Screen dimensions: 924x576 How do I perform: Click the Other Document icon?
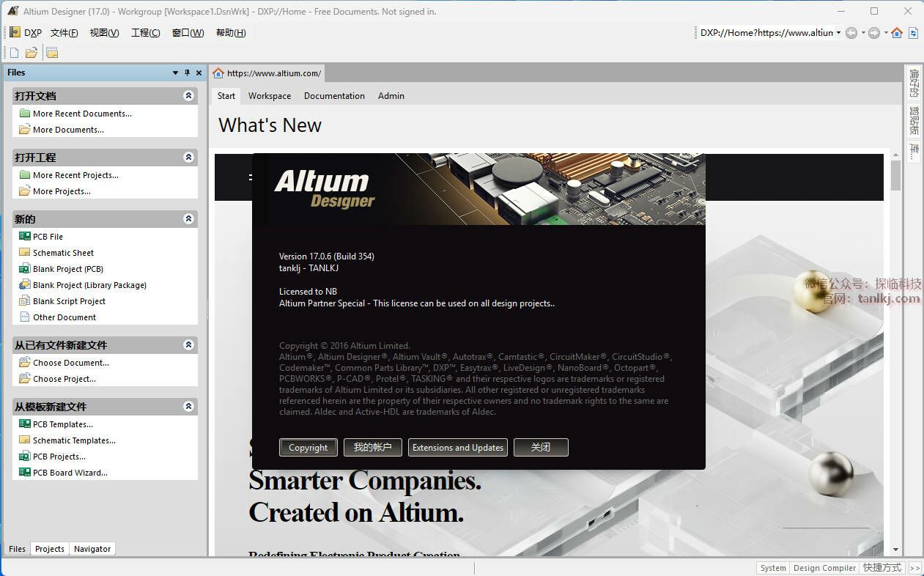pyautogui.click(x=25, y=317)
